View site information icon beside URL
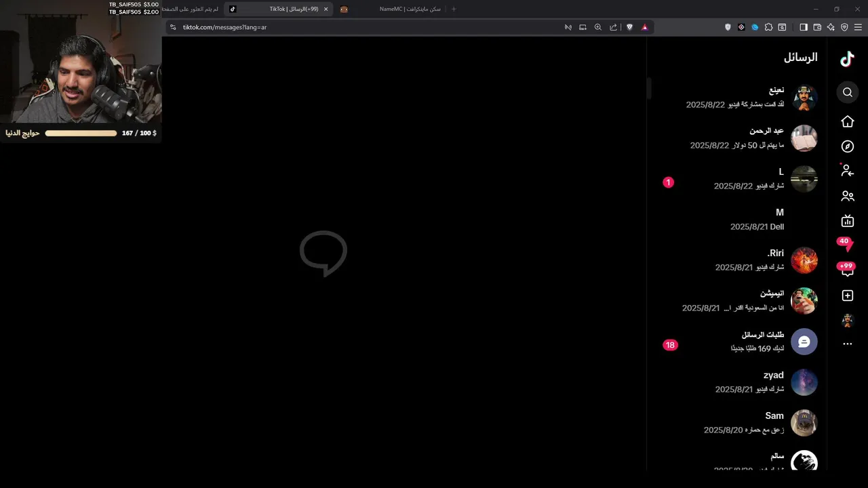Image resolution: width=868 pixels, height=488 pixels. click(x=173, y=27)
